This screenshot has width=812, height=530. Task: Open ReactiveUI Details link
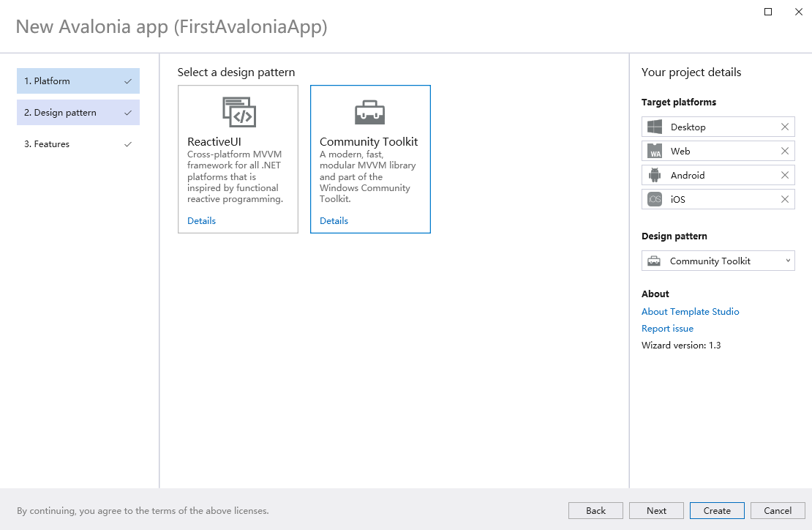pos(201,220)
